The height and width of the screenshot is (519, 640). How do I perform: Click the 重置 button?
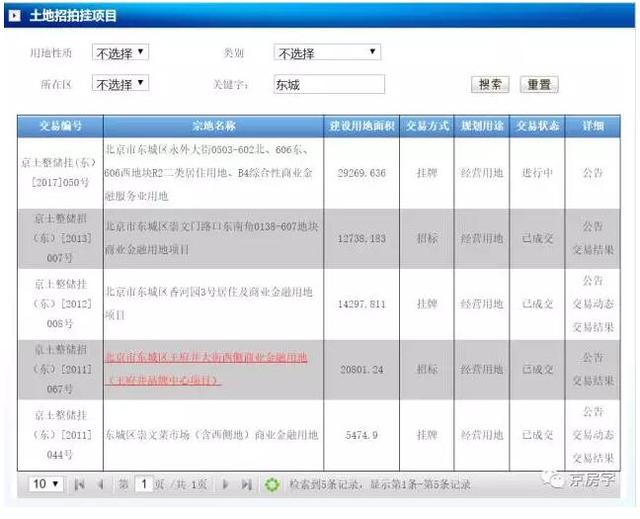coord(539,84)
